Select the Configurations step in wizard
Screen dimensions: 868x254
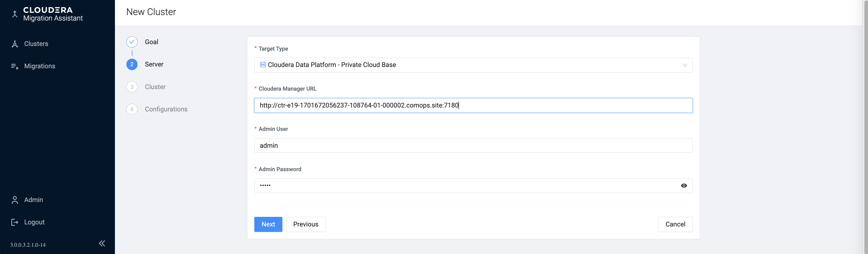166,109
